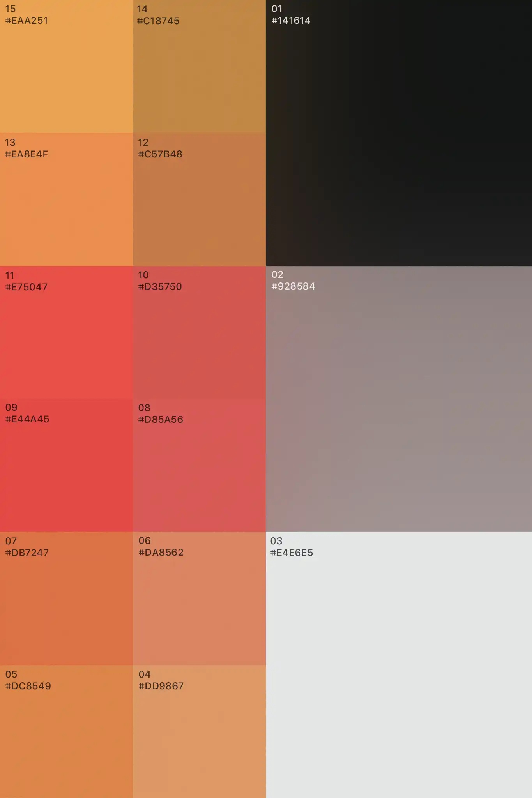
Task: Choose swatch 06 colored #DA8562
Action: coord(199,598)
